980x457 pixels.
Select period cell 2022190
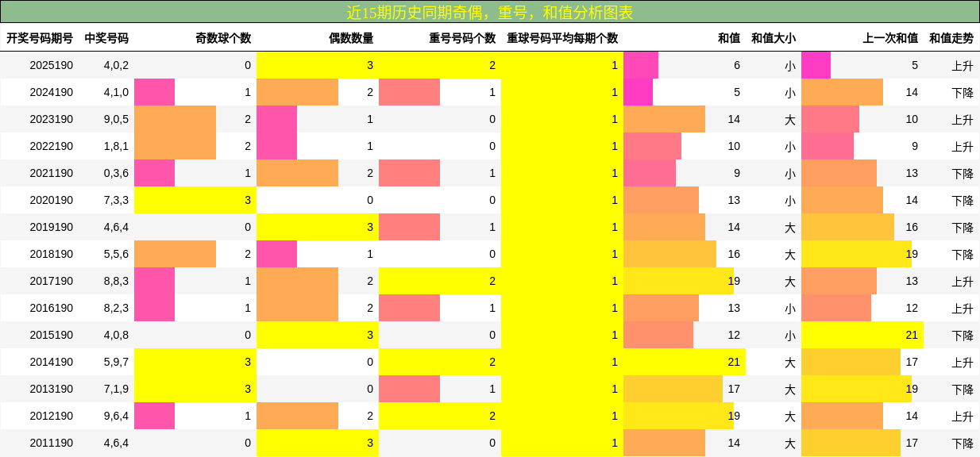click(51, 146)
